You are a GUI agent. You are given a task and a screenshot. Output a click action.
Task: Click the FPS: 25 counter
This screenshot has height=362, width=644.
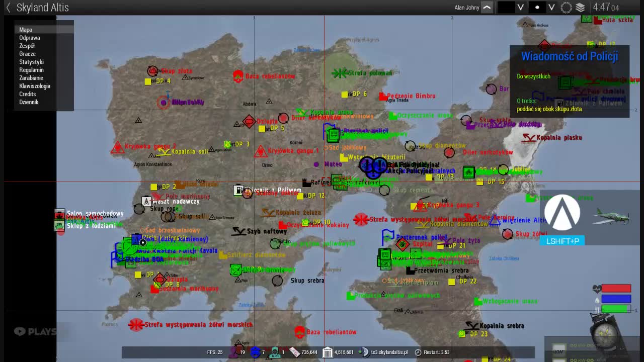click(215, 352)
